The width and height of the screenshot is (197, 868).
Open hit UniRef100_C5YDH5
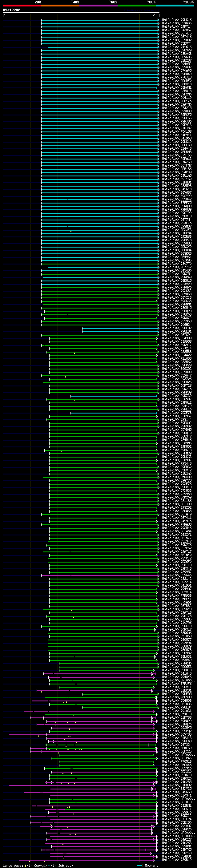[177, 429]
